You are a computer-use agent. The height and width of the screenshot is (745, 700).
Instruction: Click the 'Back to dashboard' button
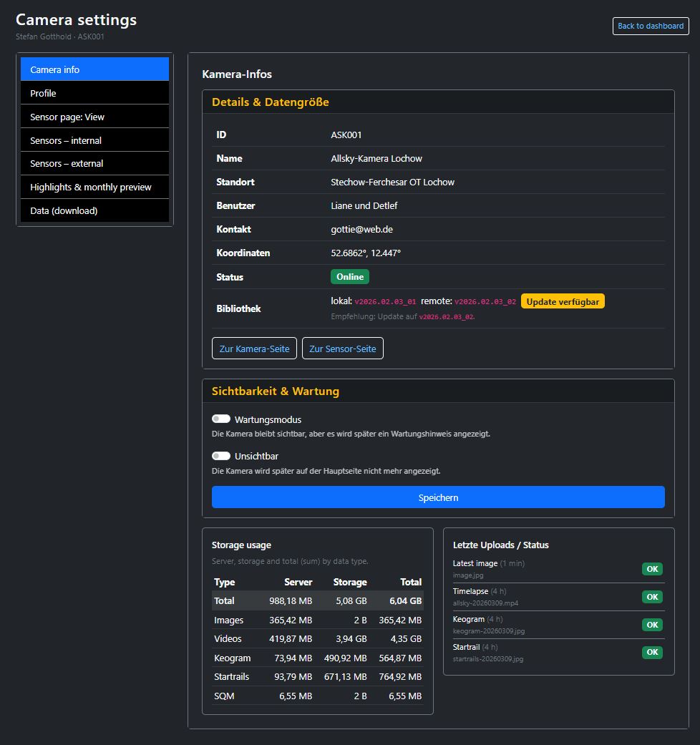[650, 26]
